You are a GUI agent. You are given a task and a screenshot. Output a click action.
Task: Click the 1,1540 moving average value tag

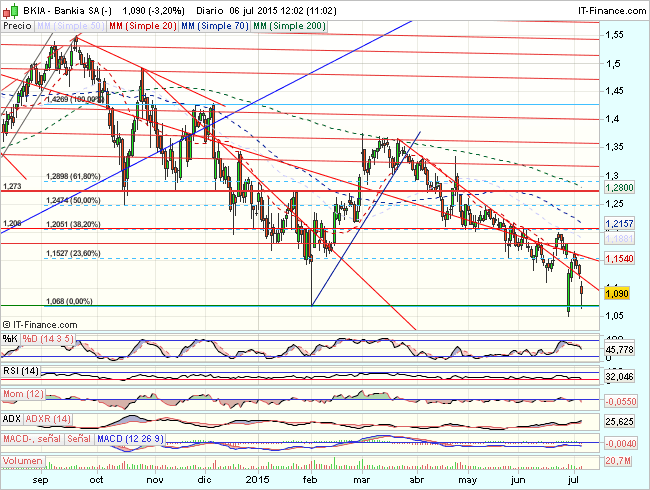(x=619, y=259)
